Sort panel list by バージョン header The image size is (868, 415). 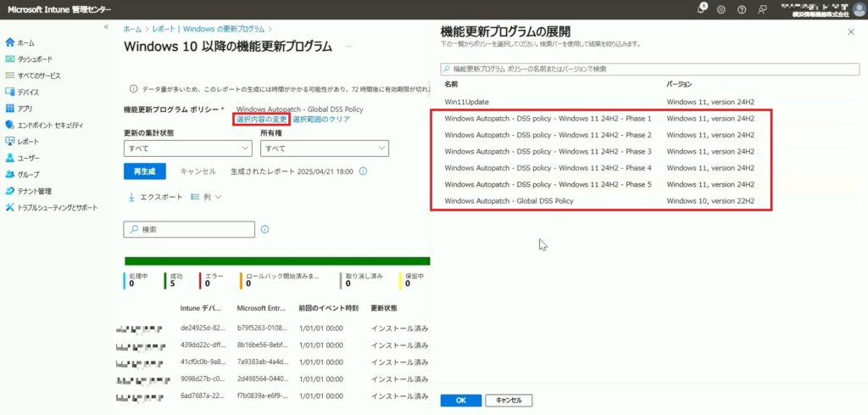tap(679, 84)
